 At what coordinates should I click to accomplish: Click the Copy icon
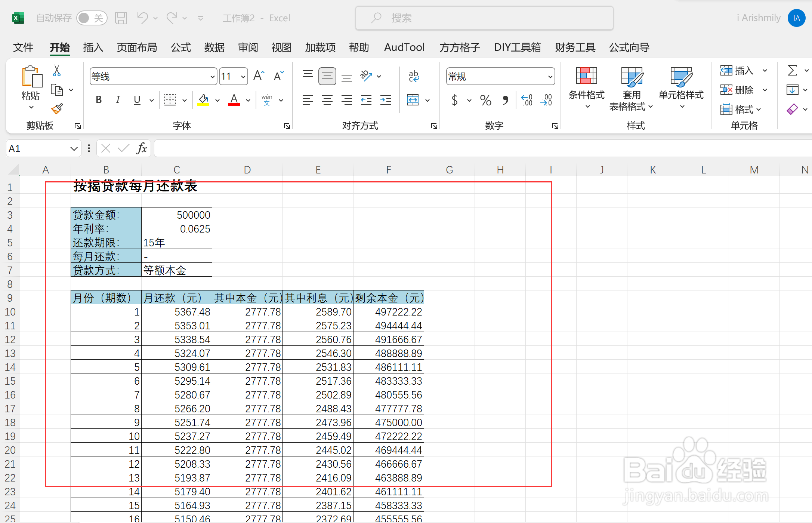[57, 90]
